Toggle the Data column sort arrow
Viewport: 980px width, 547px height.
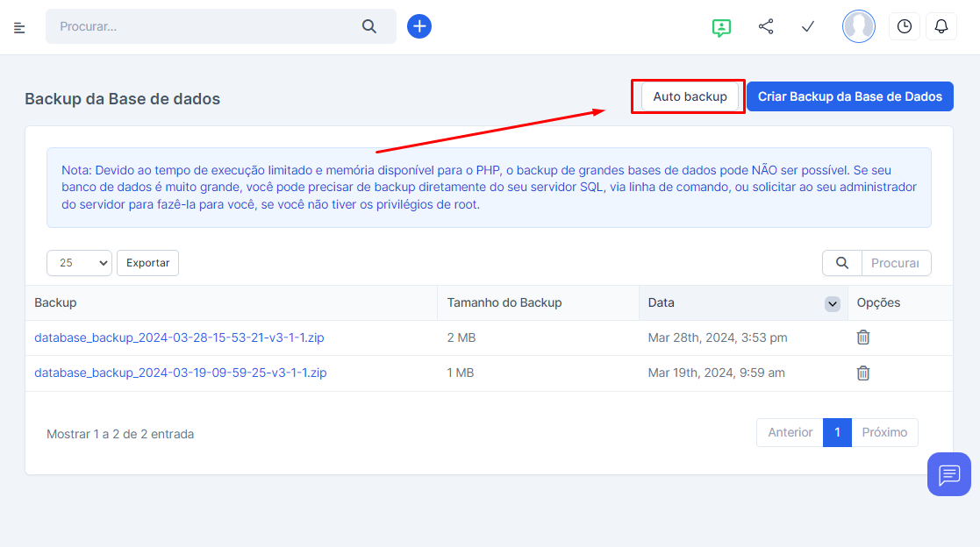point(832,303)
